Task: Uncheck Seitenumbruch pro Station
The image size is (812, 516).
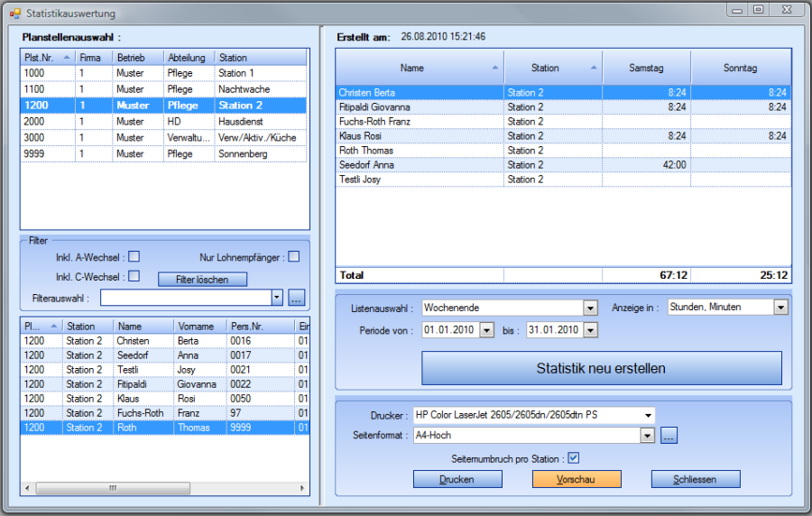Action: [573, 458]
